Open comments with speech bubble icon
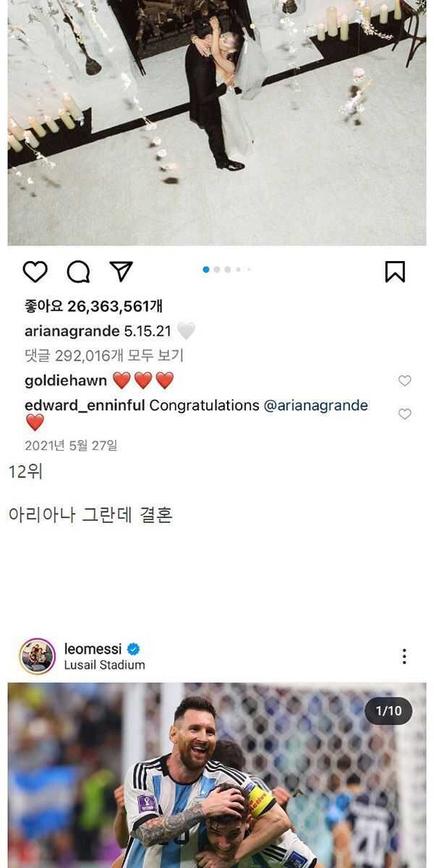Viewport: 434px width, 868px height. (78, 272)
